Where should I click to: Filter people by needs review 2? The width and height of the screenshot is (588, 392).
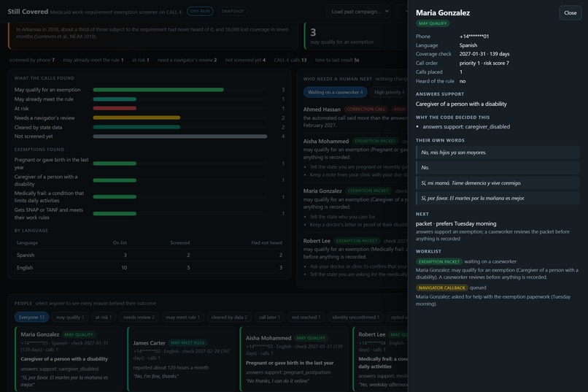click(x=139, y=317)
